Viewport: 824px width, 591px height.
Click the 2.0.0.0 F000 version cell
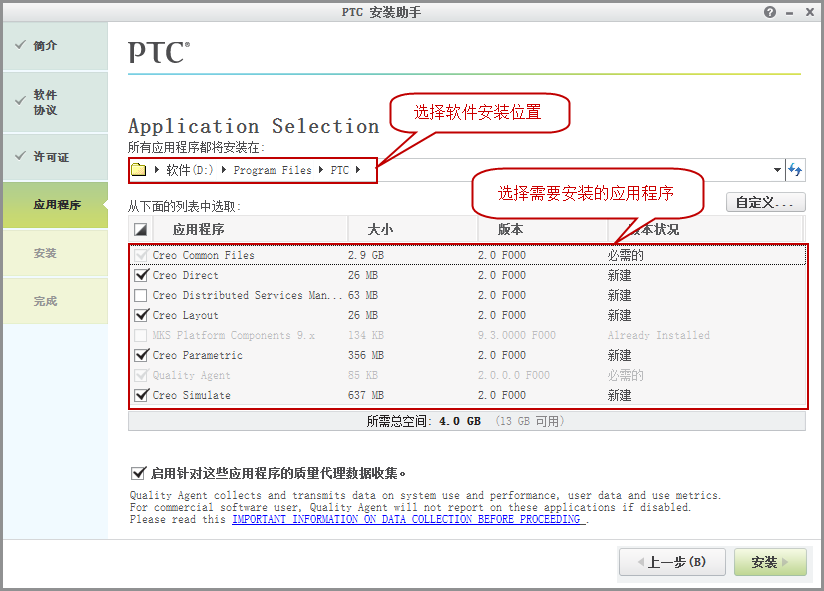[x=513, y=375]
